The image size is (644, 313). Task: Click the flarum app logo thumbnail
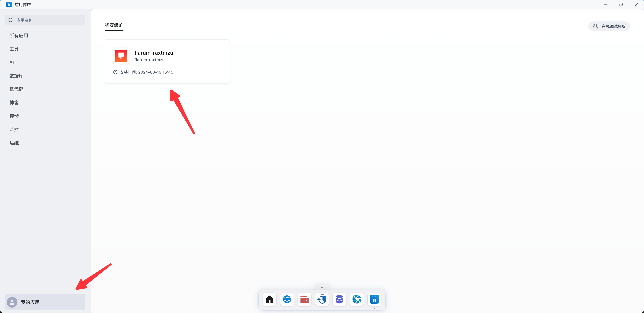[x=121, y=56]
